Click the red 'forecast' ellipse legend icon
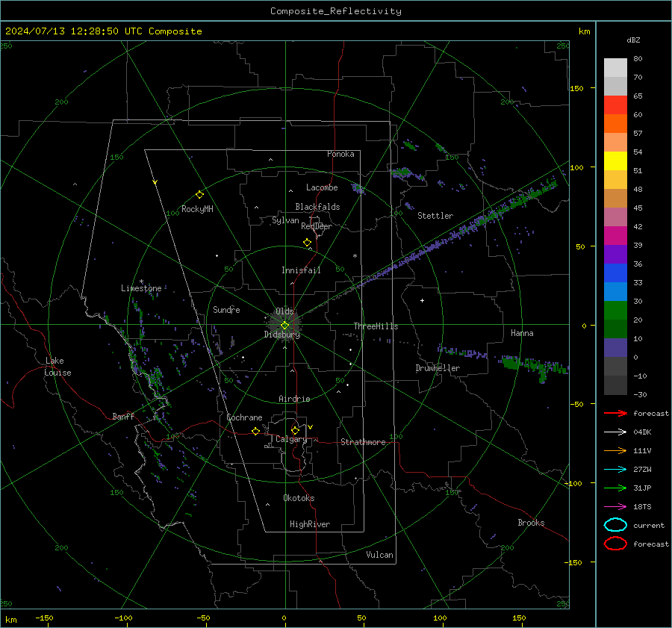Screen dimensions: 672x628 [x=615, y=544]
